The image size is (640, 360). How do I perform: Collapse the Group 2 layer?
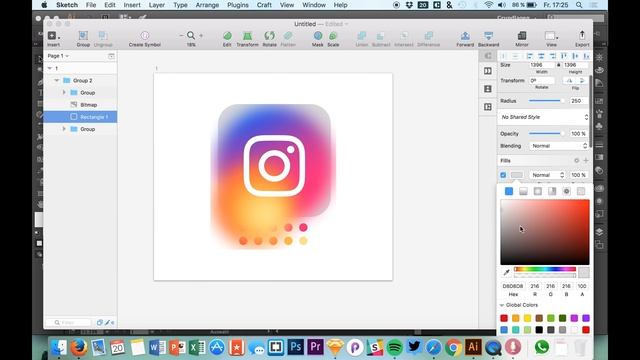coord(57,80)
